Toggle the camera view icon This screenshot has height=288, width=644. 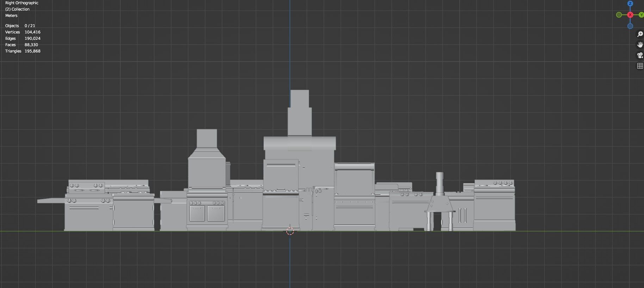pyautogui.click(x=640, y=55)
